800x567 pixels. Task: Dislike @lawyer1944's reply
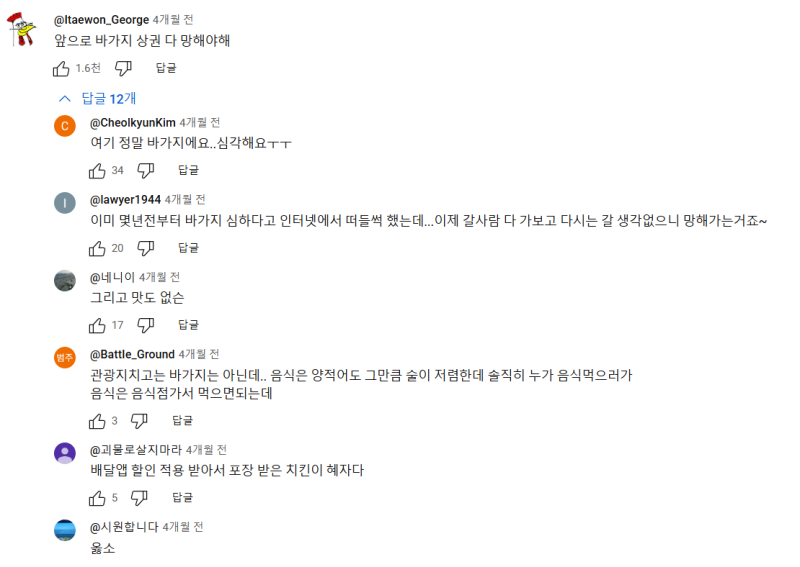146,249
